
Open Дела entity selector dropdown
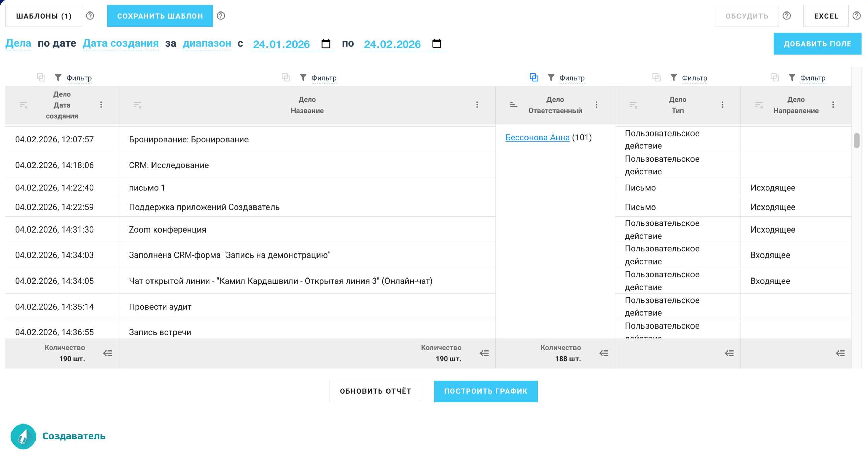(18, 43)
